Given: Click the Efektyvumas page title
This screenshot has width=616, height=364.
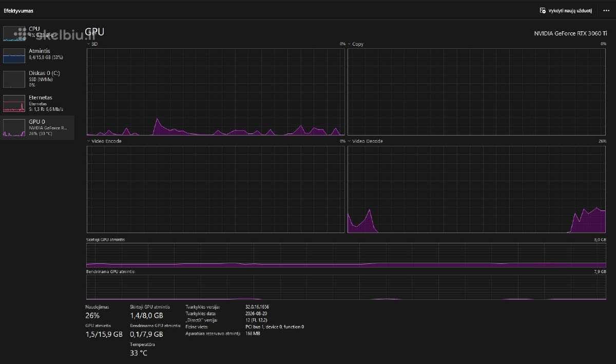Looking at the screenshot, I should click(x=18, y=10).
